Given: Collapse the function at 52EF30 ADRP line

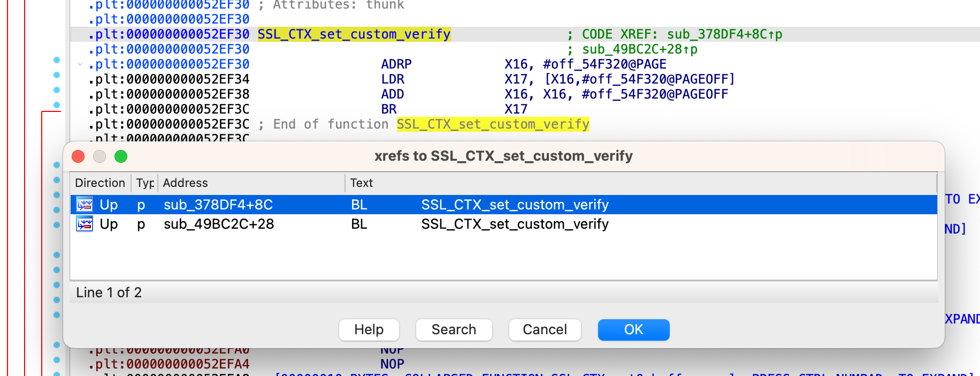Looking at the screenshot, I should [80, 64].
